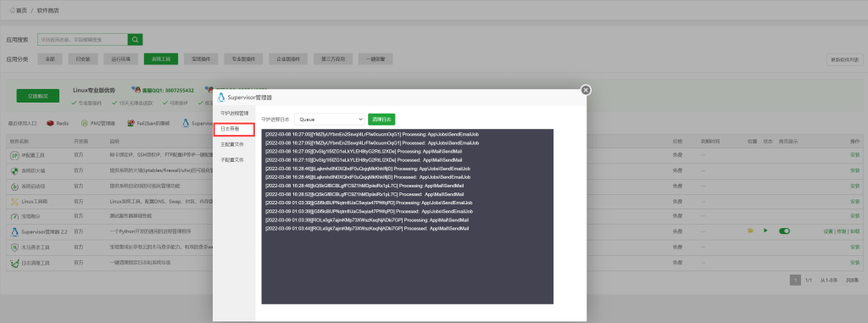The width and height of the screenshot is (868, 323).
Task: Click the green search magnifier icon
Action: point(135,39)
